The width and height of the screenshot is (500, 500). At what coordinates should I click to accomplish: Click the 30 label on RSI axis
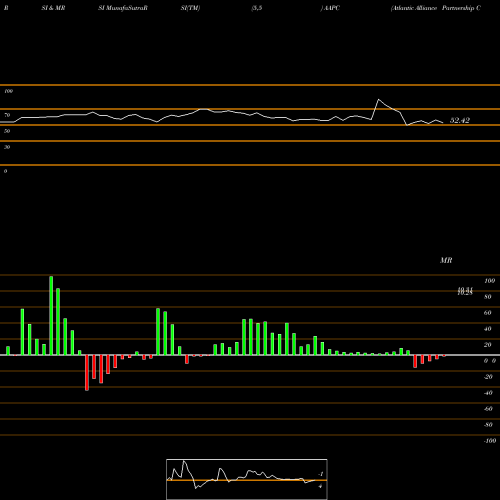coord(7,147)
